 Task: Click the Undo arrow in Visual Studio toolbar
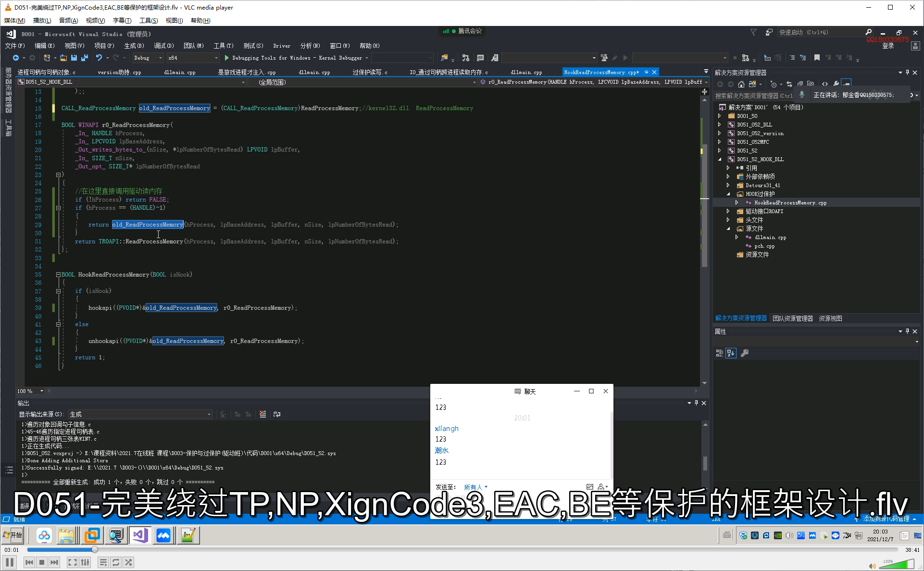click(x=99, y=58)
